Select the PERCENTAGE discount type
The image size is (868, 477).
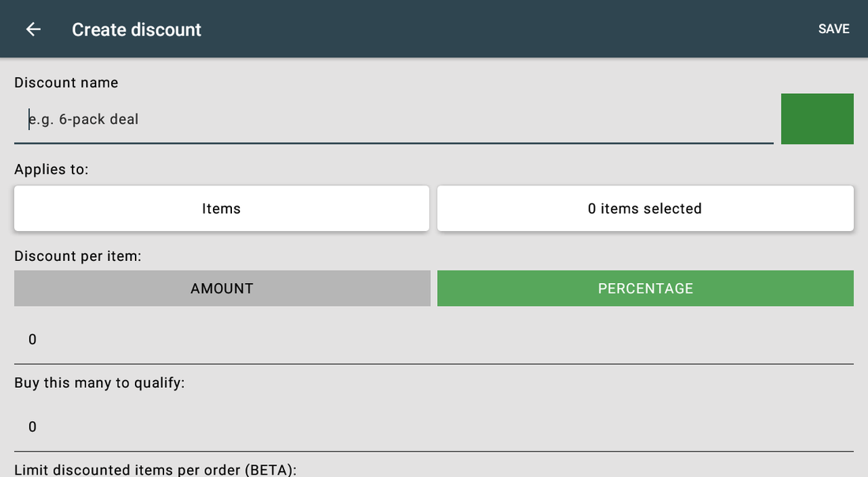point(645,289)
